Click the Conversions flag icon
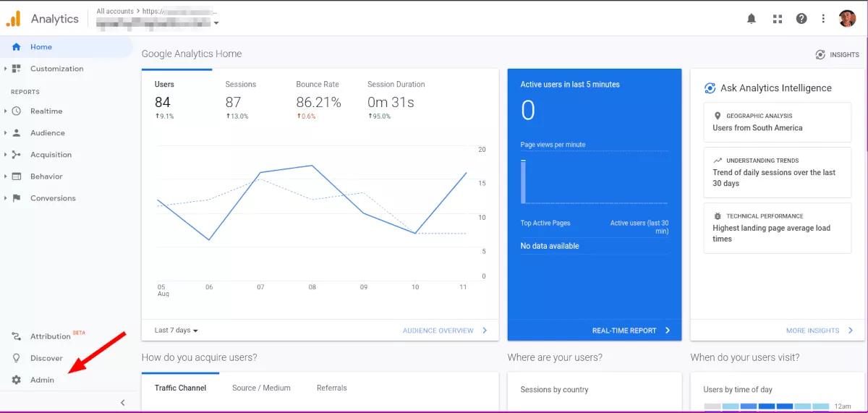The width and height of the screenshot is (868, 413). click(x=17, y=198)
